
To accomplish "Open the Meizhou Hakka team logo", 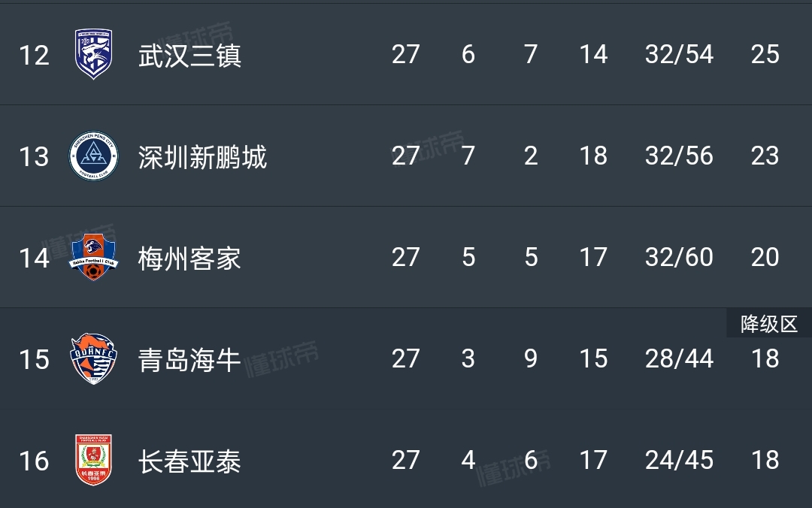I will 93,258.
